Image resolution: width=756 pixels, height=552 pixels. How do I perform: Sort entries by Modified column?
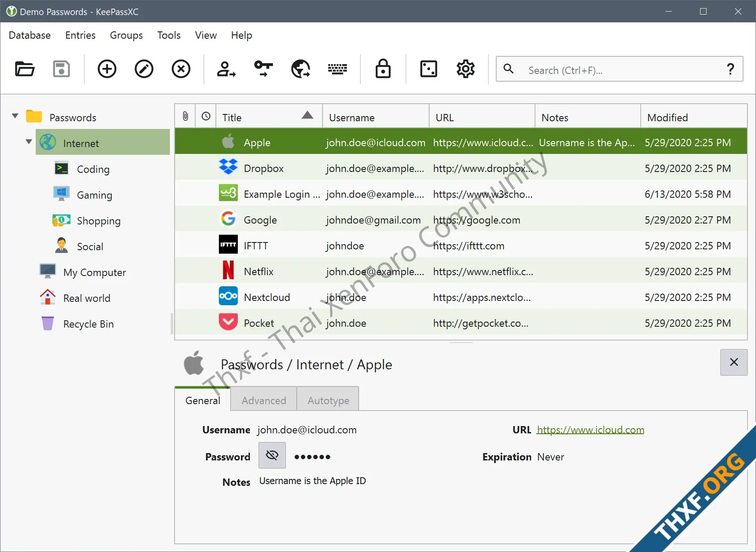(x=694, y=116)
